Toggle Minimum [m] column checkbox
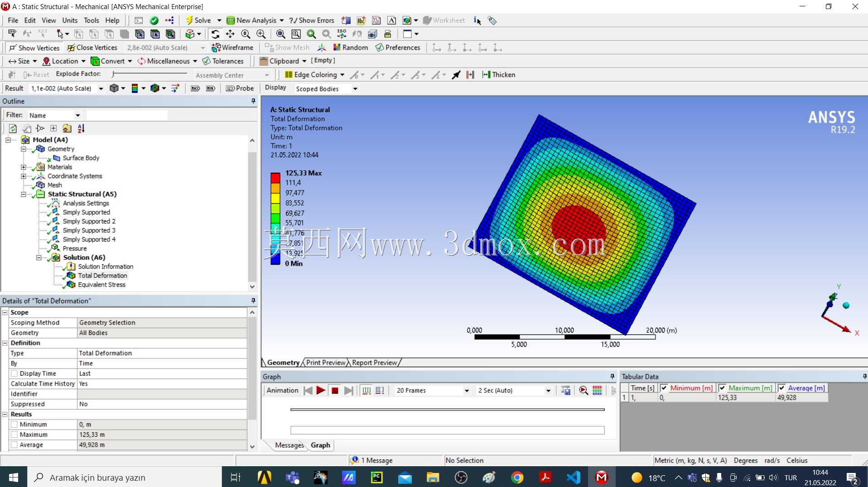 (x=664, y=388)
